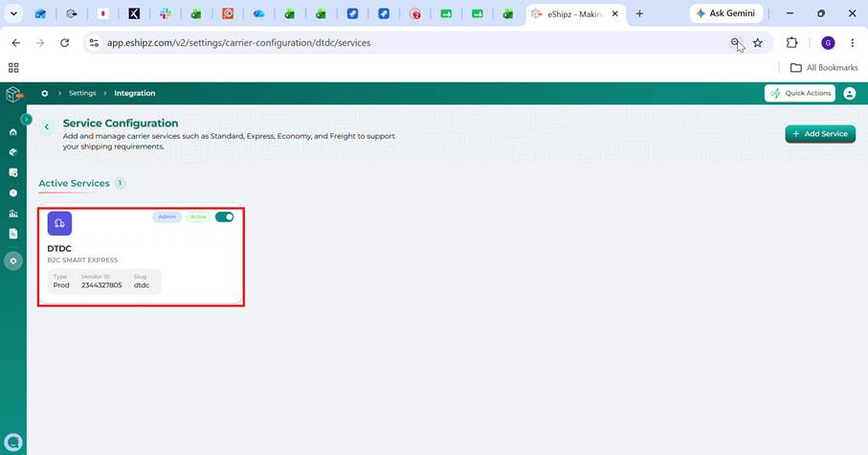Screen dimensions: 868x455
Task: Open the All Bookmarks folder
Action: (824, 68)
